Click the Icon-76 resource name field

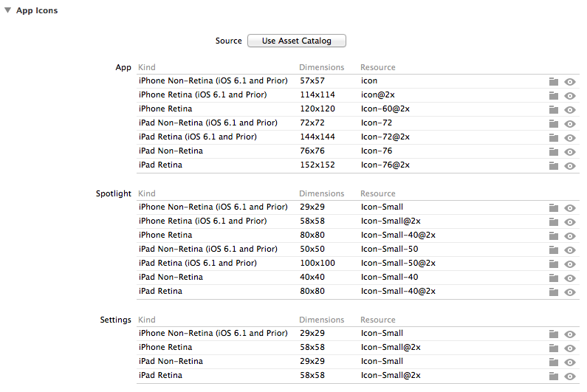(x=377, y=151)
